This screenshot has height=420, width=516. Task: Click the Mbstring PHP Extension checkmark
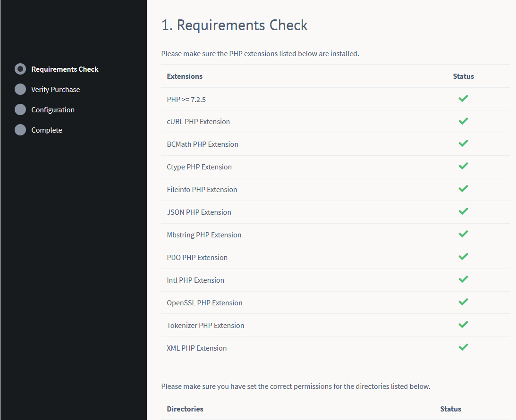(463, 234)
